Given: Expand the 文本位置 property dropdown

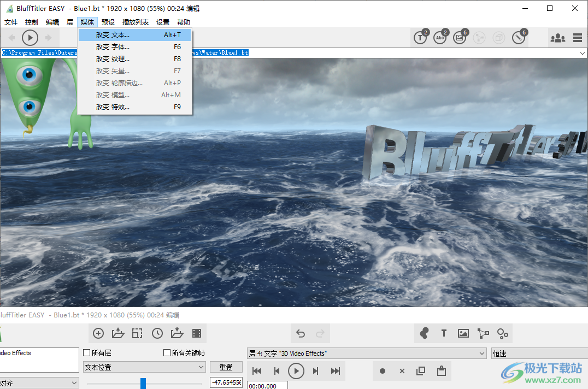Looking at the screenshot, I should tap(144, 367).
